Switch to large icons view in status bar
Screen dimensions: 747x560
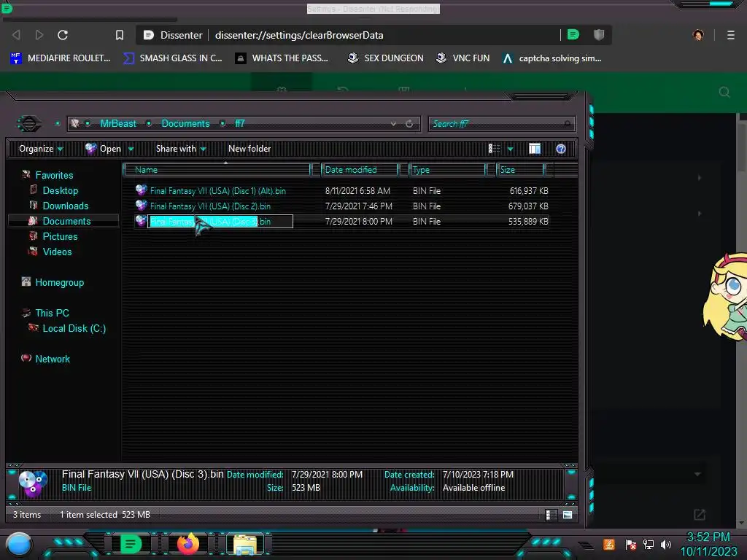[x=568, y=515]
